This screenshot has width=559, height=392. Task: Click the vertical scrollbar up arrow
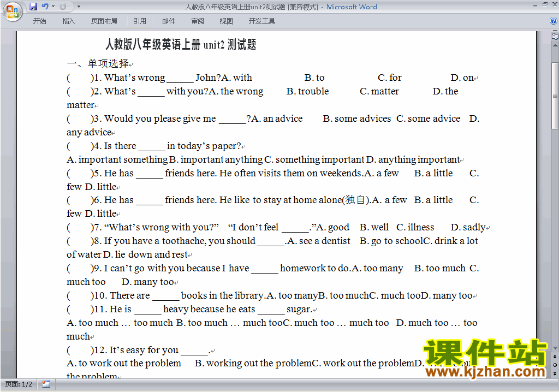555,46
